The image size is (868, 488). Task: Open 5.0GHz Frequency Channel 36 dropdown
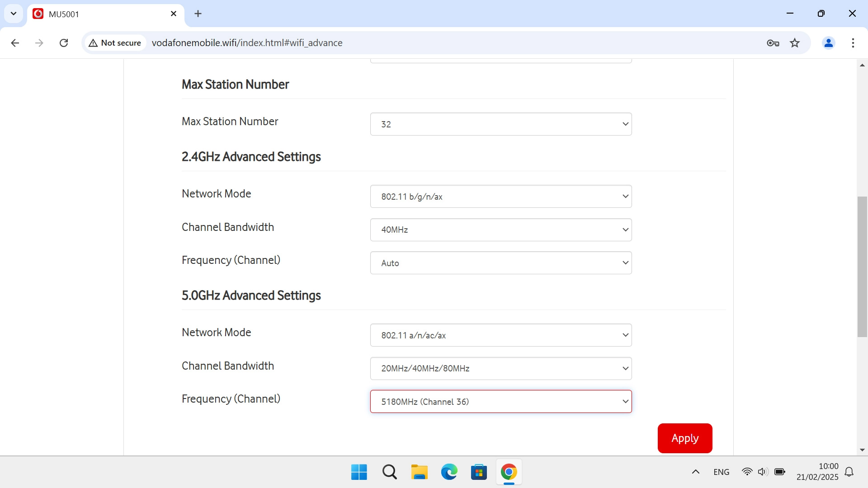(x=500, y=402)
